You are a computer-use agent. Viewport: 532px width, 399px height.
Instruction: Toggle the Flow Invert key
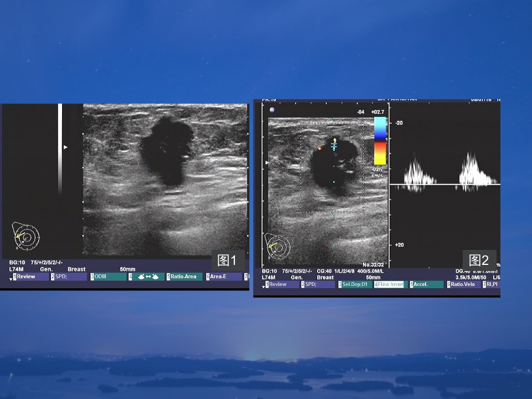(x=391, y=284)
